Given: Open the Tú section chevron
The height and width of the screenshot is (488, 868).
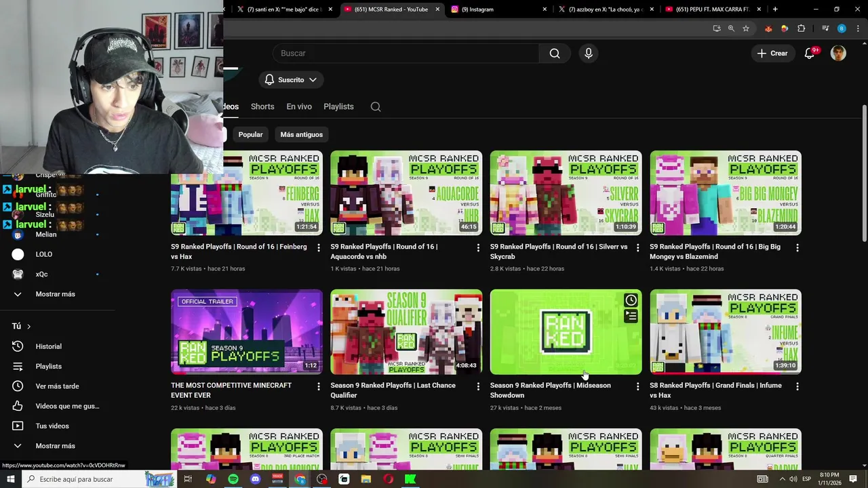Looking at the screenshot, I should (28, 327).
